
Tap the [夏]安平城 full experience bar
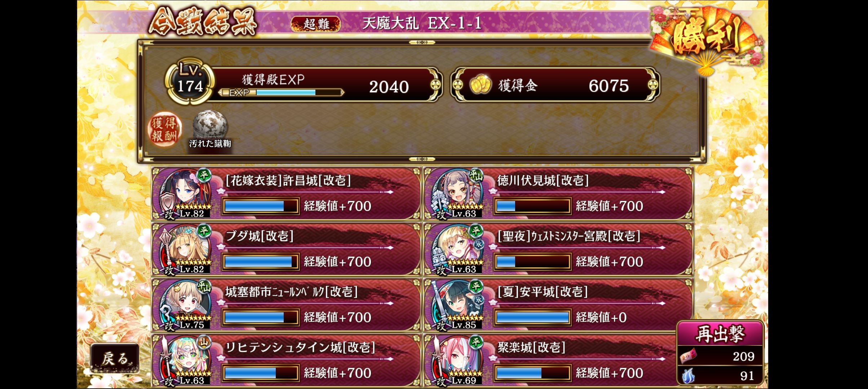532,317
